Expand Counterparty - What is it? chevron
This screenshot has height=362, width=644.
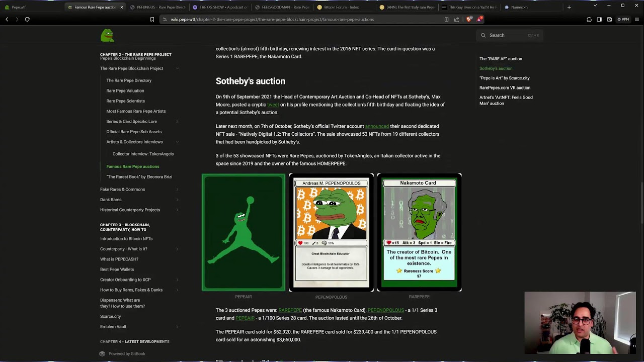pyautogui.click(x=177, y=249)
